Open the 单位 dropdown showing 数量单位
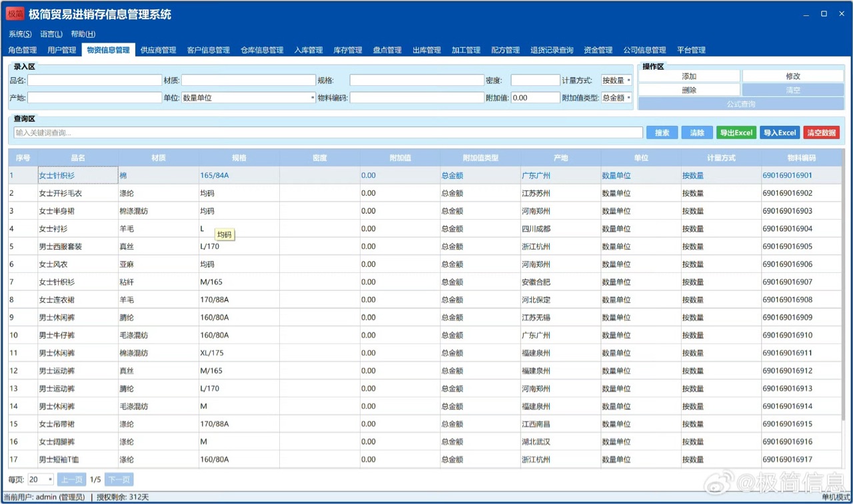 [249, 98]
